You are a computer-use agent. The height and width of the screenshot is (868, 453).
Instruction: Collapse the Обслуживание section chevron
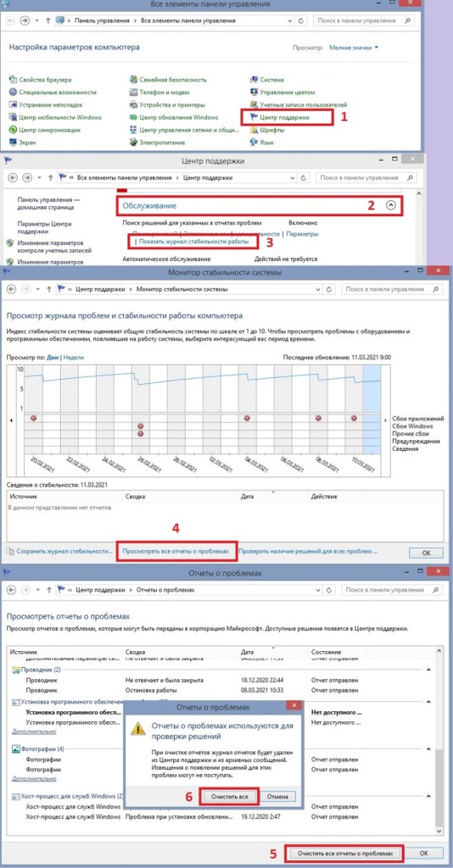tap(391, 205)
